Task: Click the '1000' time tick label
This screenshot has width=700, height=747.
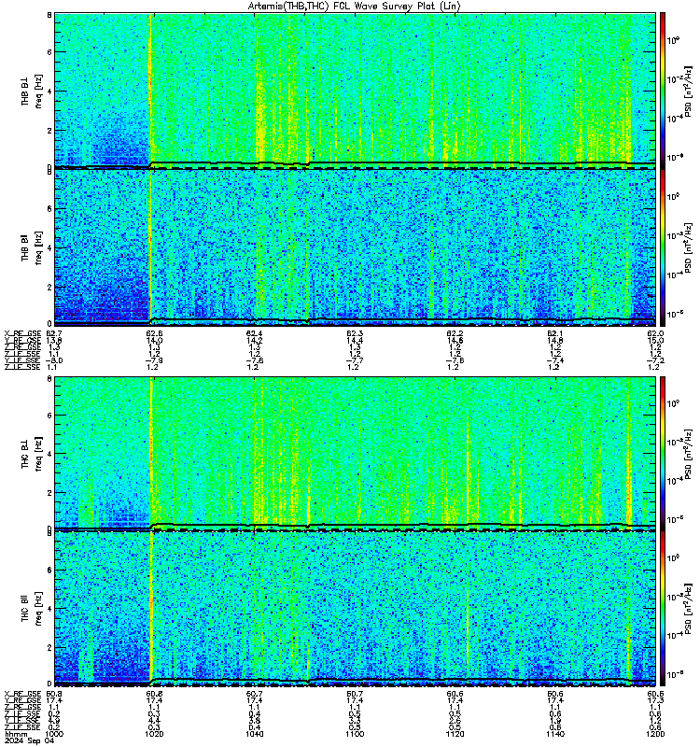Action: coord(53,734)
